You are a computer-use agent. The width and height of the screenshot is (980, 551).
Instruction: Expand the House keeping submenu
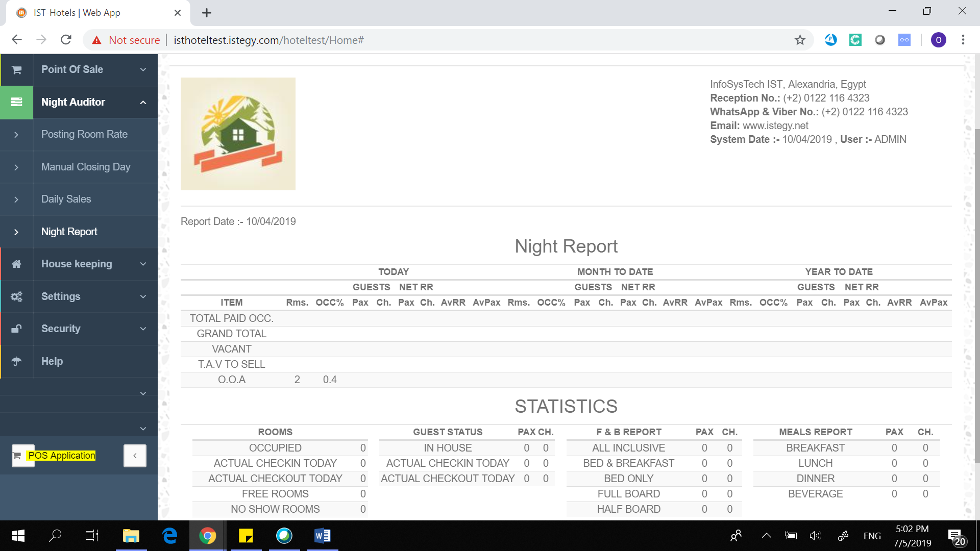(x=143, y=264)
